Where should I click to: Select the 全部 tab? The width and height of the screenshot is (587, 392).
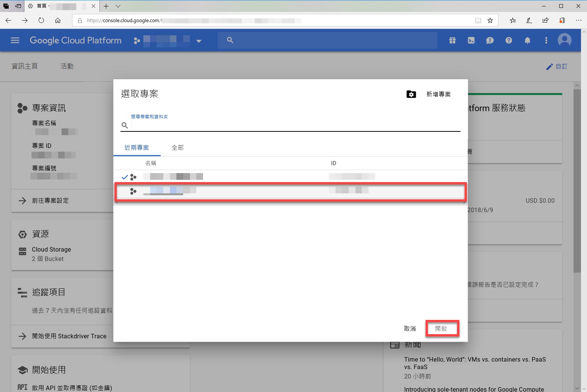click(178, 148)
